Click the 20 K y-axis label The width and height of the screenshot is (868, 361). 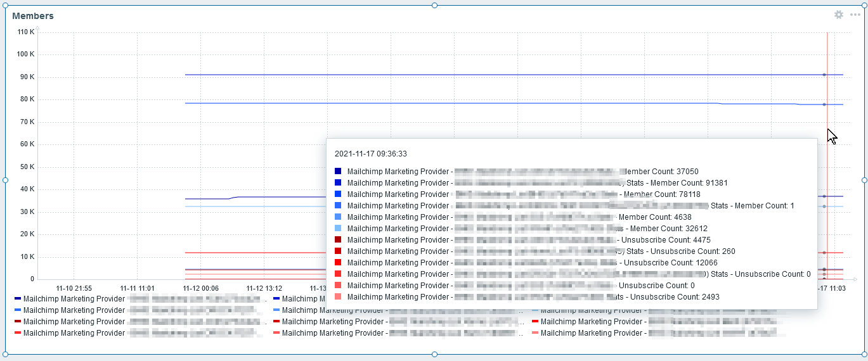(28, 234)
